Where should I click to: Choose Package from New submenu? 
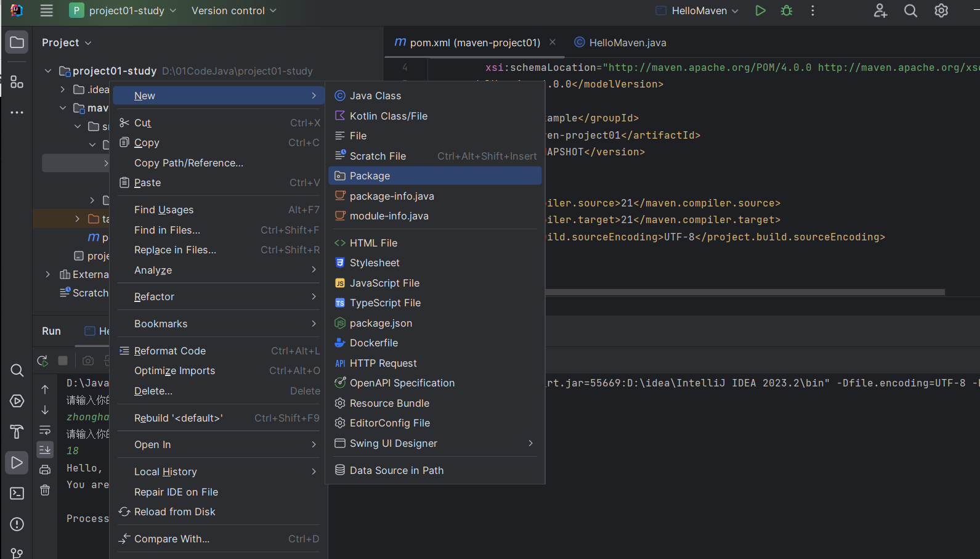435,176
